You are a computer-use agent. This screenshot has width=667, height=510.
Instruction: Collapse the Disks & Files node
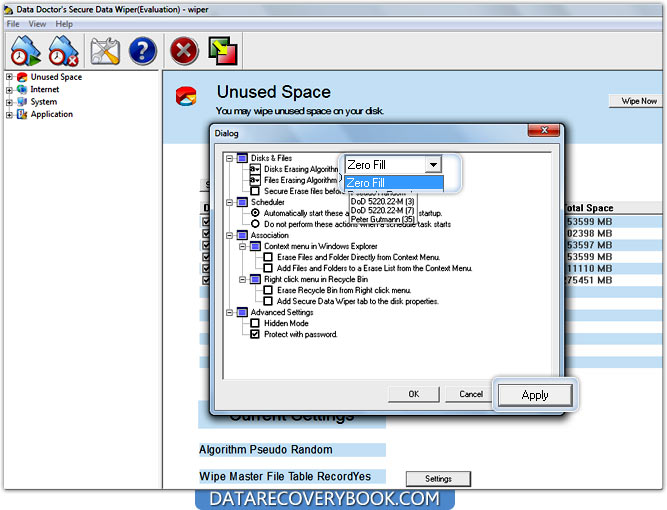click(x=229, y=158)
